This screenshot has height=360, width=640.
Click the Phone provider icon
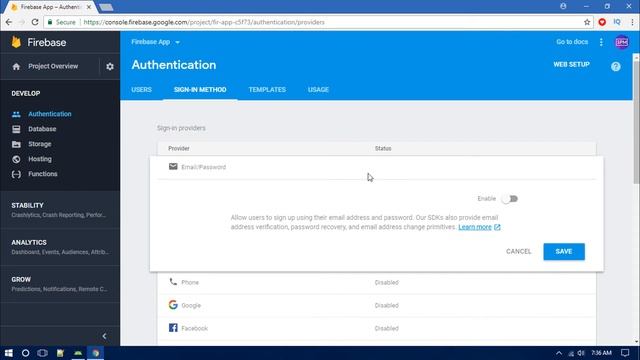(x=173, y=282)
